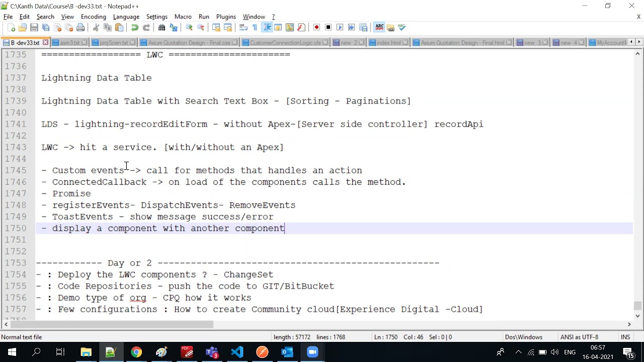Click the Undo arrow icon

click(135, 28)
